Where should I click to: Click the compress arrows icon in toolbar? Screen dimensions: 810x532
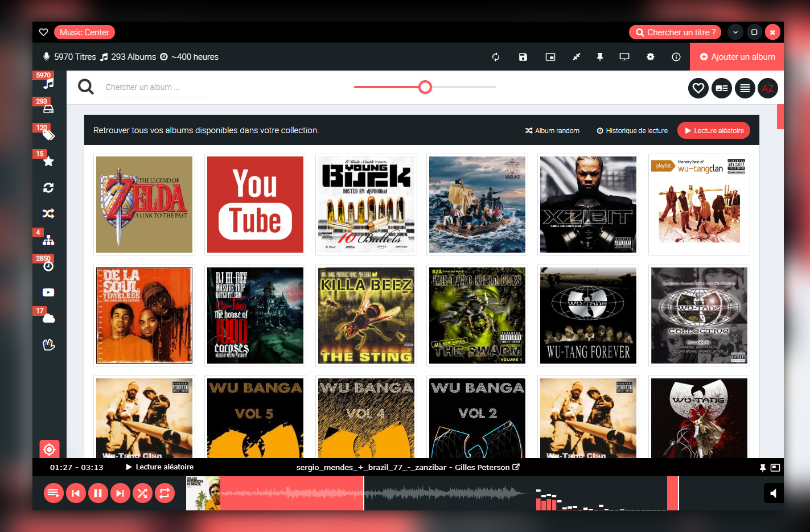click(x=576, y=57)
